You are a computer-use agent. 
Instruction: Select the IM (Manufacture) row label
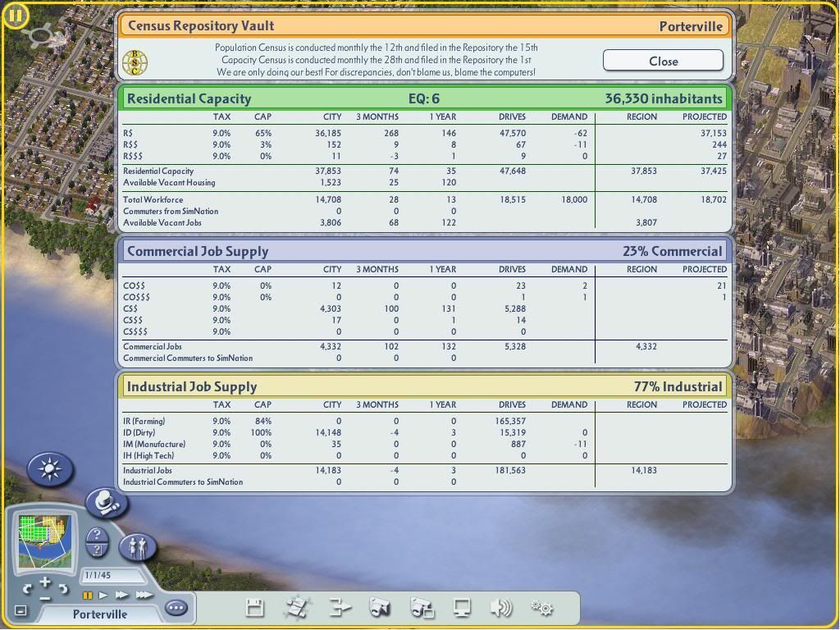coord(154,444)
